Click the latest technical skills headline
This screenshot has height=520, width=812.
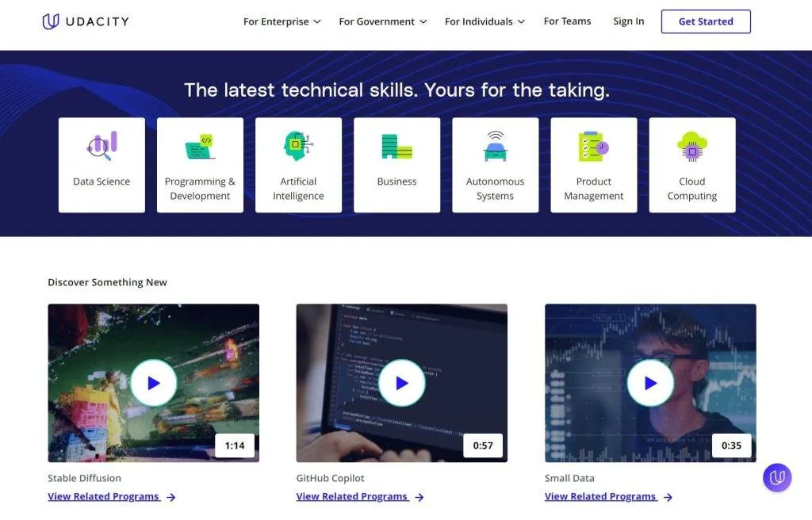pos(396,90)
